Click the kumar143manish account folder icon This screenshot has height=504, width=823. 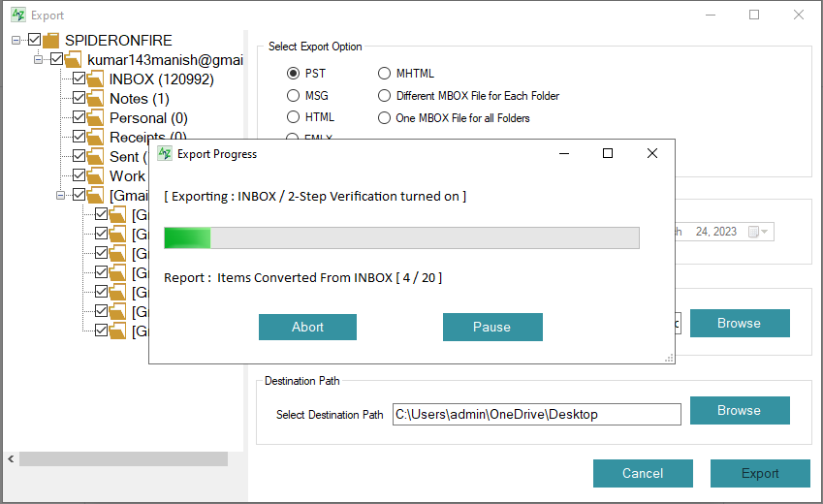[75, 60]
